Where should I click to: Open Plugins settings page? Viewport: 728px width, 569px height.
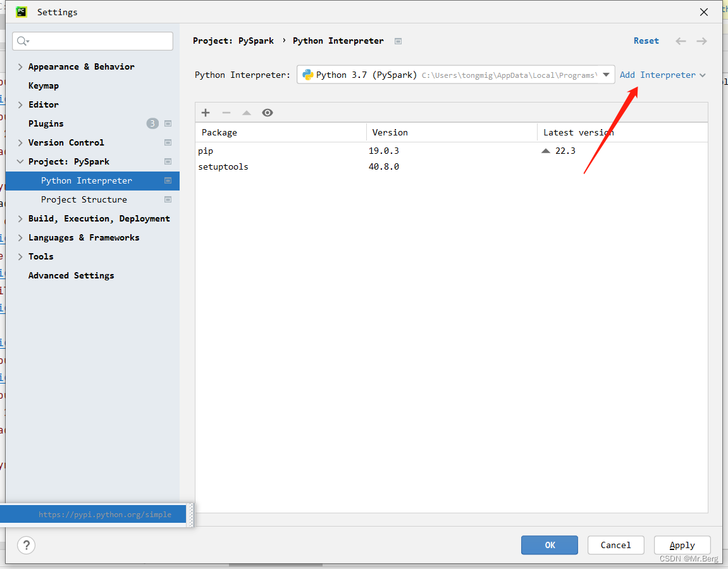click(46, 123)
